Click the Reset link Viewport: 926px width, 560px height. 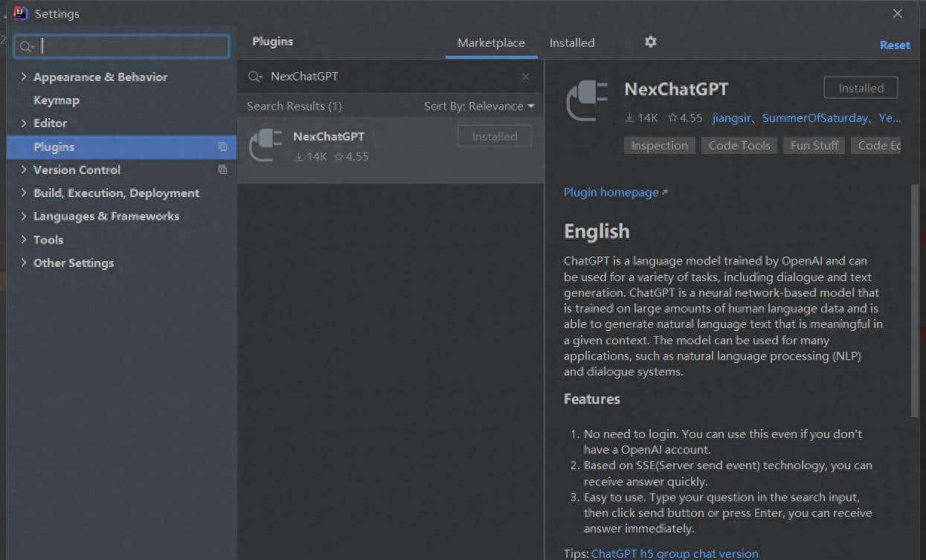(895, 45)
